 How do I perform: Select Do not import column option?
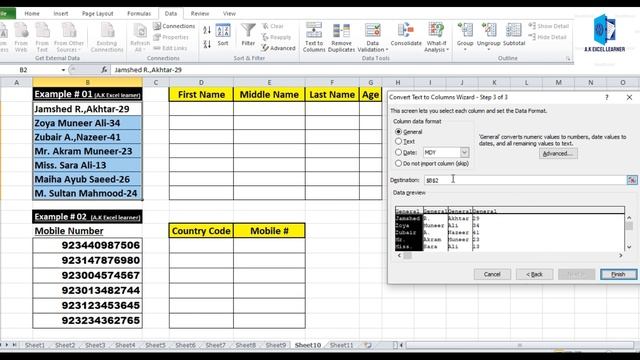click(398, 163)
